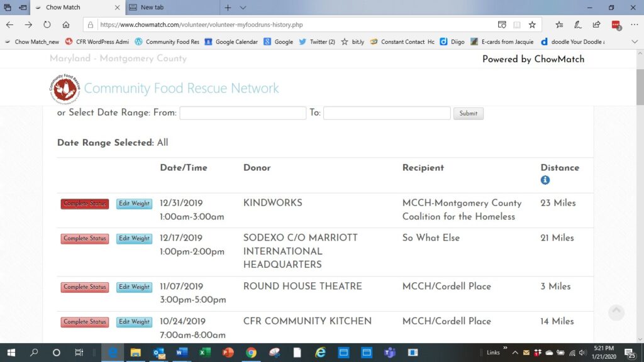
Task: Edit Weight for the KINDWORKS run
Action: pos(135,204)
